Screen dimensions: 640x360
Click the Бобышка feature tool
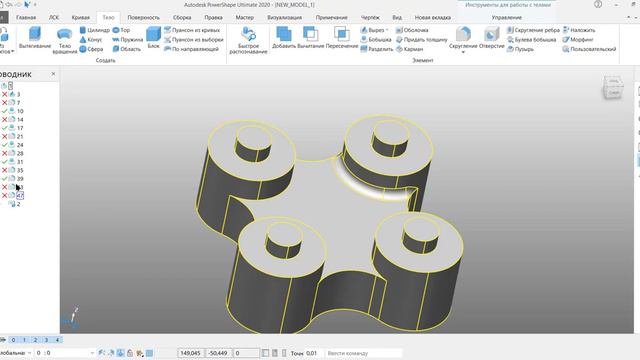[x=376, y=40]
